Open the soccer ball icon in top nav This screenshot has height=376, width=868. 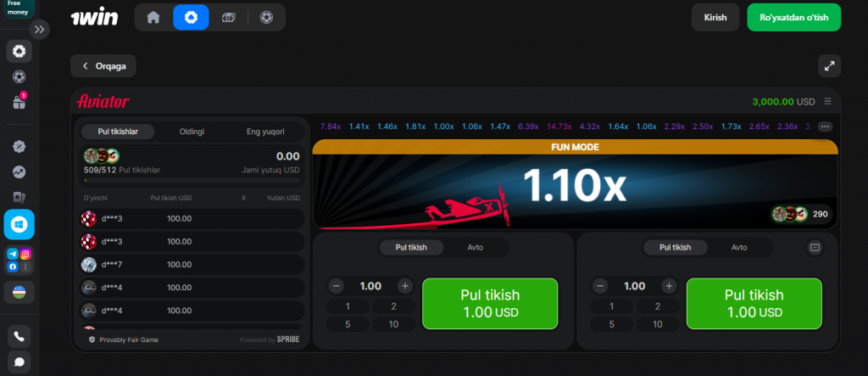[266, 17]
